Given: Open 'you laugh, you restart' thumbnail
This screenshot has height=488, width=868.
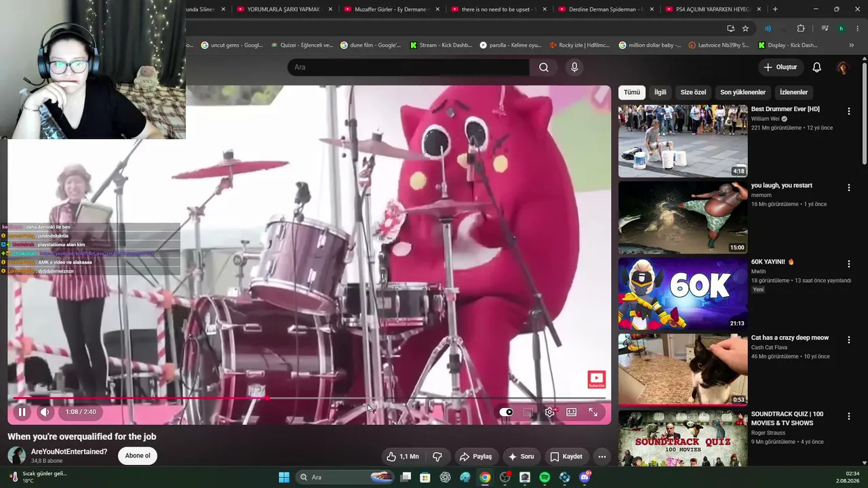Looking at the screenshot, I should 683,218.
